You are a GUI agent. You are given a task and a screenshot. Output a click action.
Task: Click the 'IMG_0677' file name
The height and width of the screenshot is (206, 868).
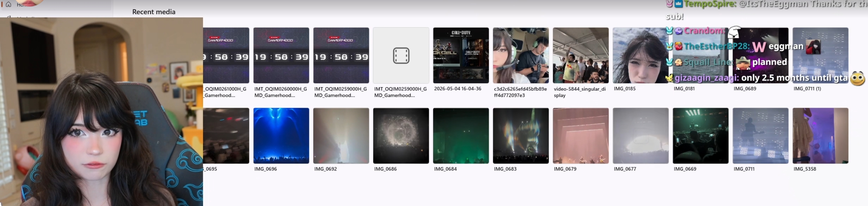[x=625, y=169]
